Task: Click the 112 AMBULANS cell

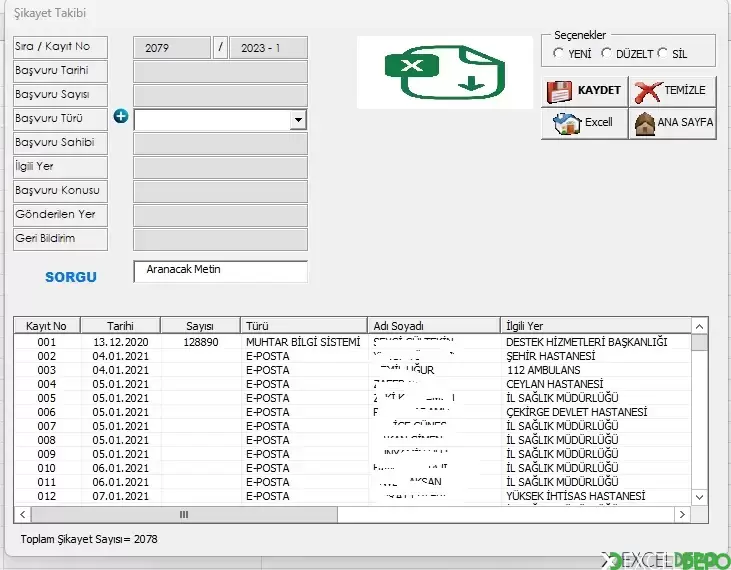Action: (x=544, y=370)
